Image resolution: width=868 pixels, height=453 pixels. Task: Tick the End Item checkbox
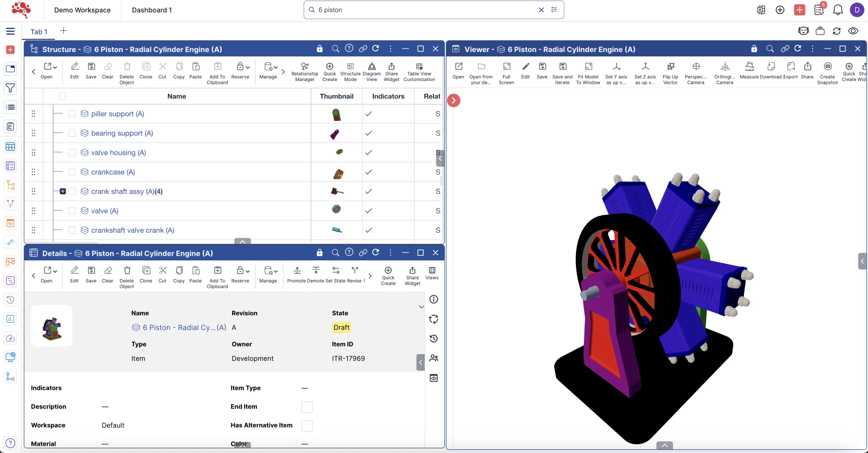click(307, 407)
